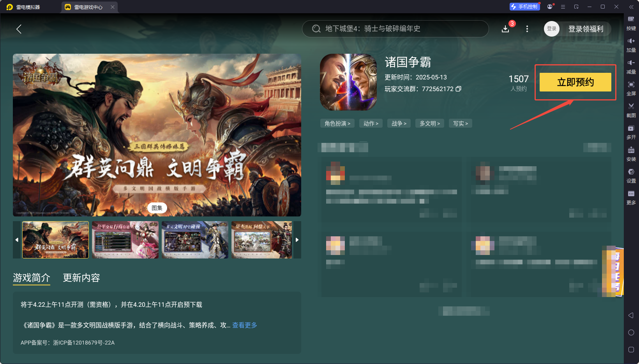639x364 pixels.
Task: Click the search magnifier icon
Action: 316,29
